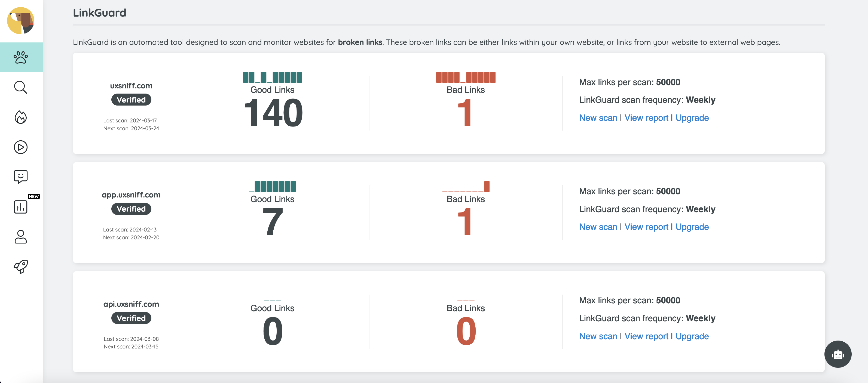Click the uxsniff.com Good Links sparkline chart

pyautogui.click(x=272, y=77)
